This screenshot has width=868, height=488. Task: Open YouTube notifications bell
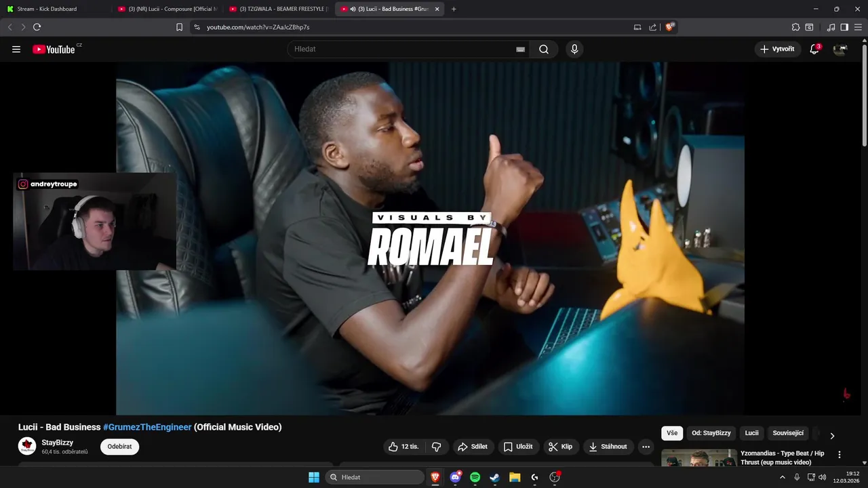click(x=814, y=49)
